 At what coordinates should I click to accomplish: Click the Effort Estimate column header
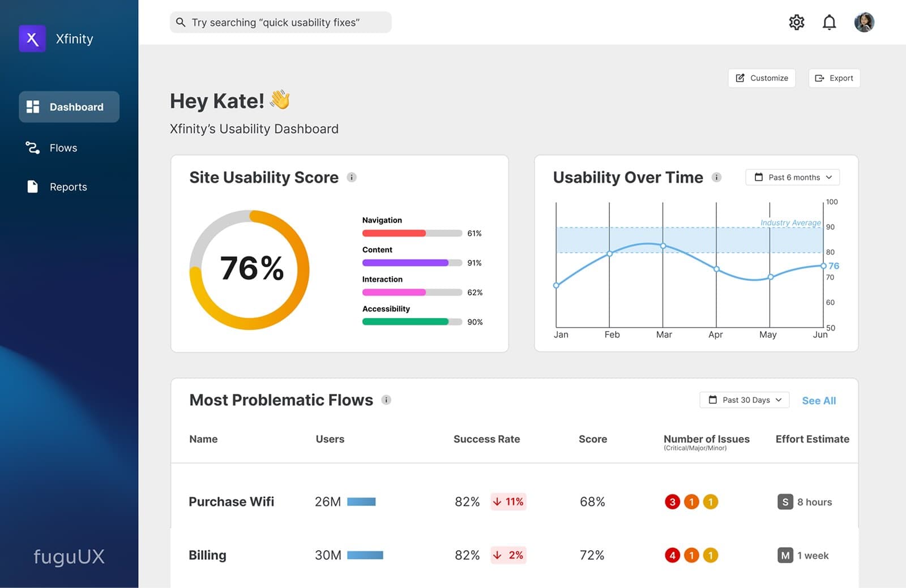tap(812, 439)
